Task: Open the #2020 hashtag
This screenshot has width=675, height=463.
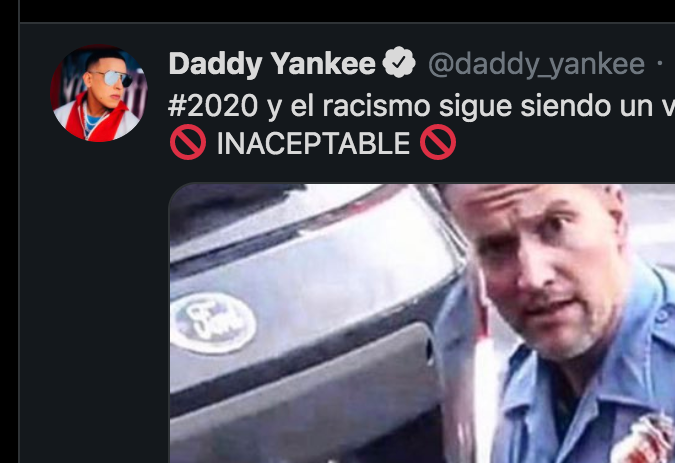Action: [x=213, y=106]
